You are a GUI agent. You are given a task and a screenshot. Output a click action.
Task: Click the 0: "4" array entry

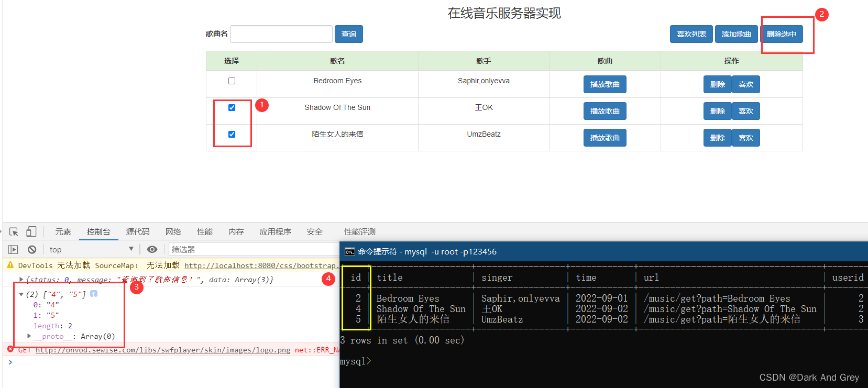pyautogui.click(x=46, y=305)
